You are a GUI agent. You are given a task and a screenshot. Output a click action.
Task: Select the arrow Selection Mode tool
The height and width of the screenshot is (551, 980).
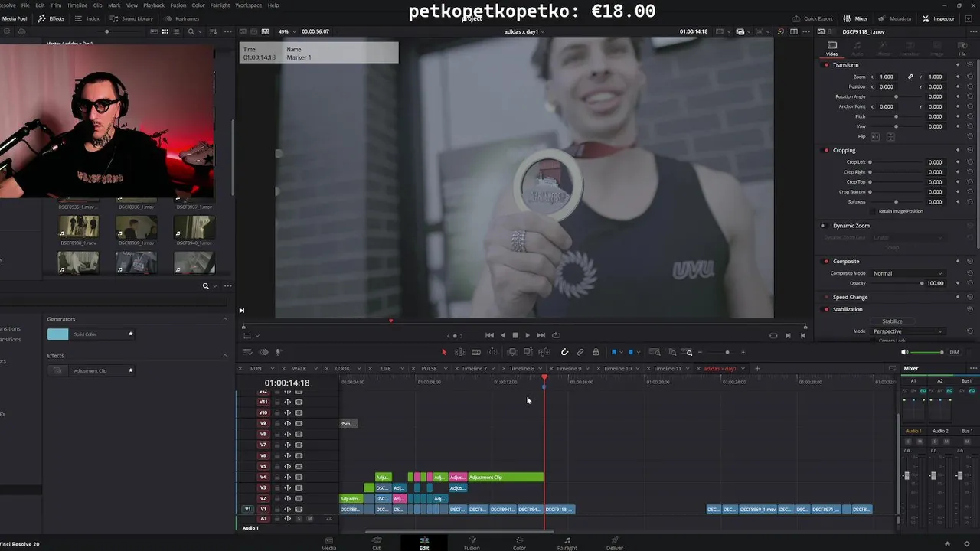coord(443,352)
